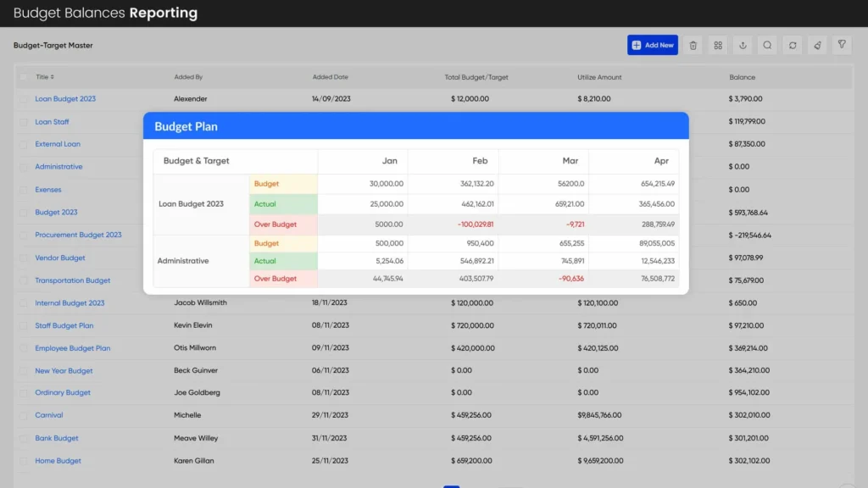Open search with the magnifier icon
Image resolution: width=868 pixels, height=488 pixels.
pyautogui.click(x=767, y=45)
